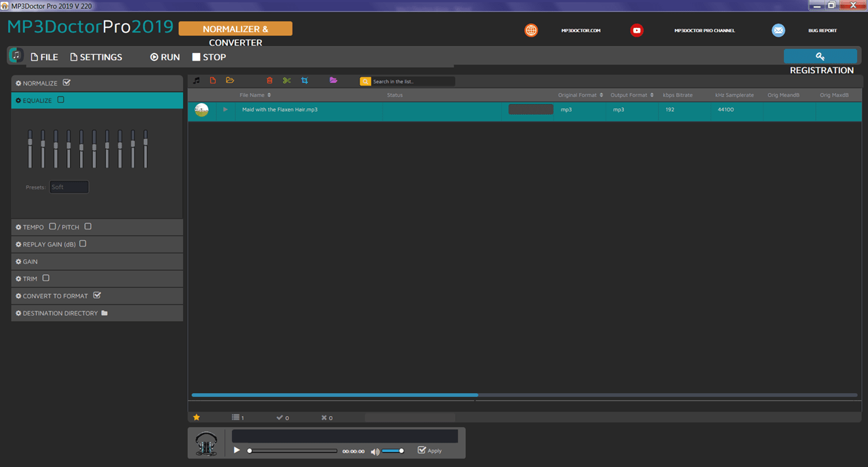Open MP3Doctor.com website globe icon

click(531, 31)
